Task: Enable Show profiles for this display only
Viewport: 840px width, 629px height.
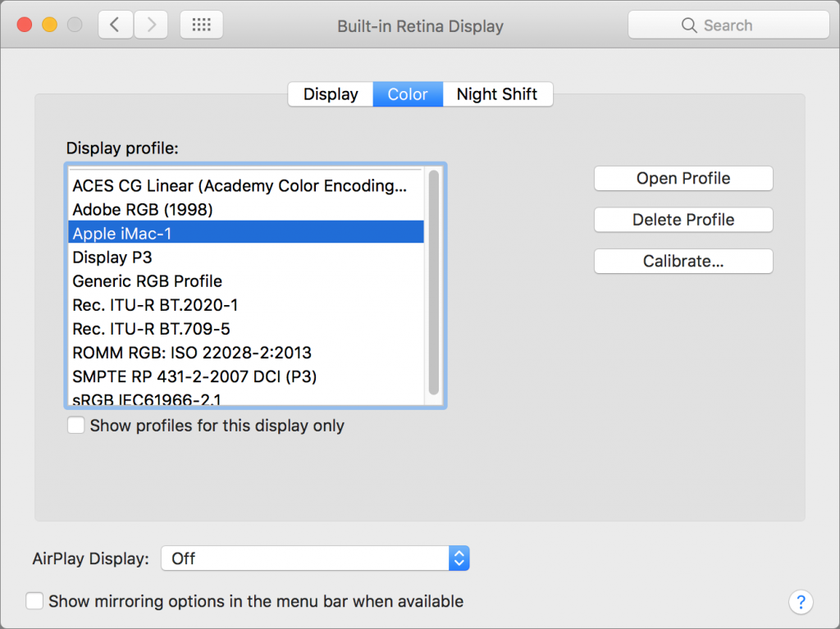Action: [x=76, y=426]
